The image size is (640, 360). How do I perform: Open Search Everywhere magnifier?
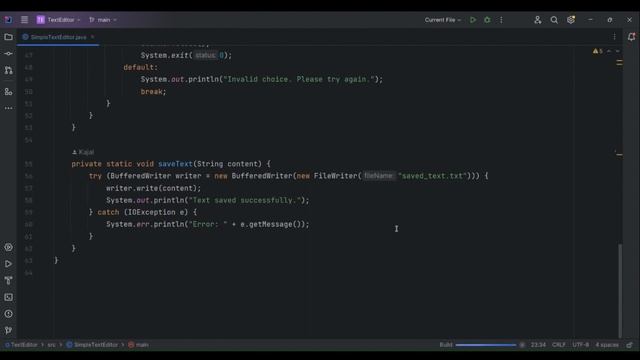(554, 20)
